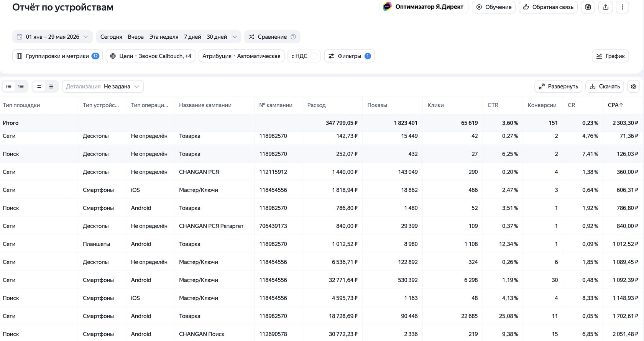644x341 pixels.
Task: Click the share export icon
Action: [606, 7]
